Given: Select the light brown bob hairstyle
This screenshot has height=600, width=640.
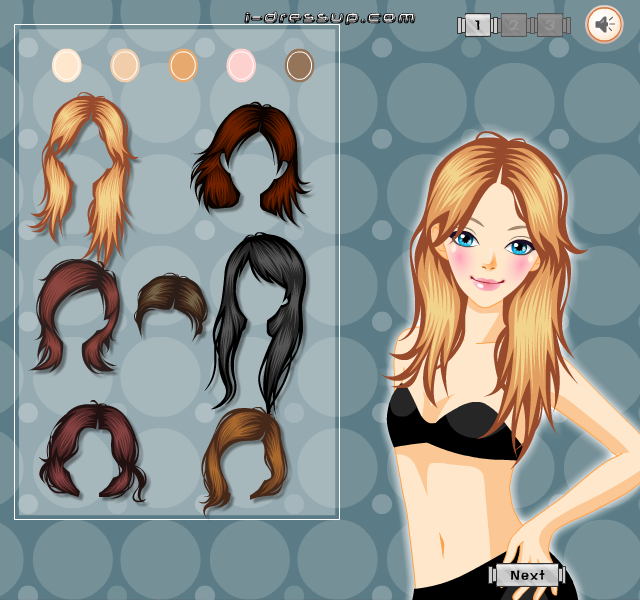Looking at the screenshot, I should pos(244,459).
